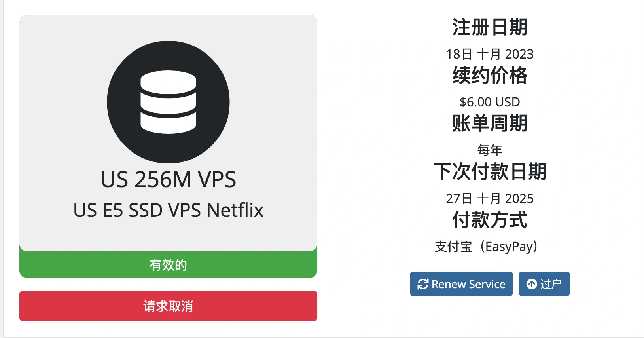Click the US 256M VPS product title
This screenshot has height=338, width=644.
[x=168, y=179]
